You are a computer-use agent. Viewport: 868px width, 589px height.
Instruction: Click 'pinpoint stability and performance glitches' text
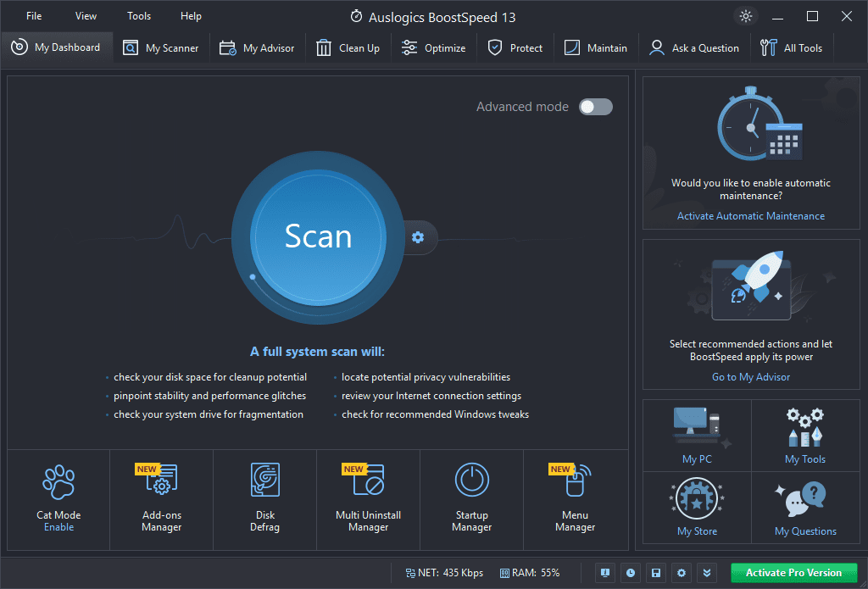(210, 396)
